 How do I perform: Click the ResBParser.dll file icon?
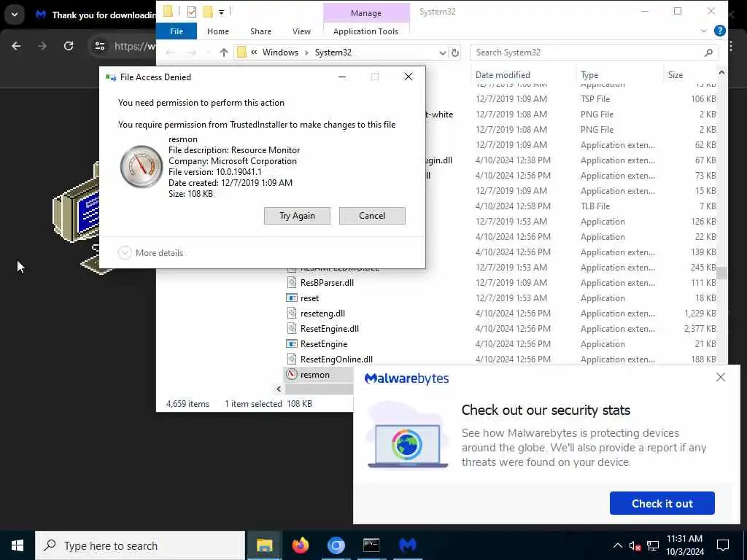[x=292, y=283]
